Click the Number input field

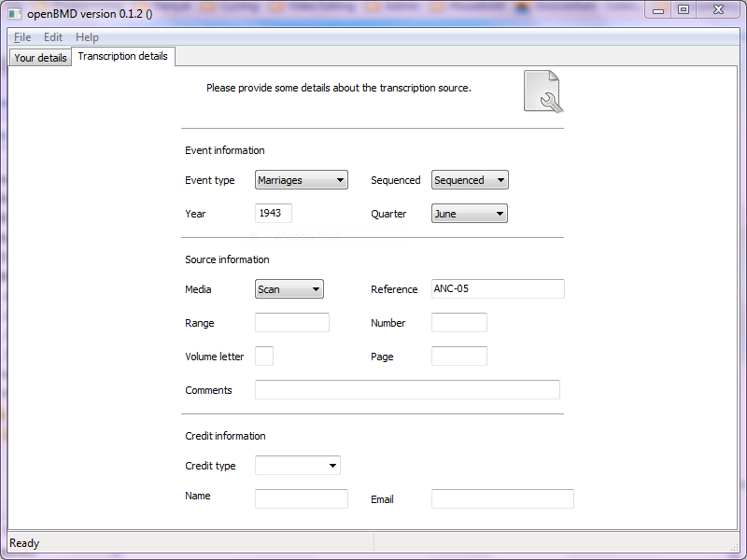tap(459, 322)
